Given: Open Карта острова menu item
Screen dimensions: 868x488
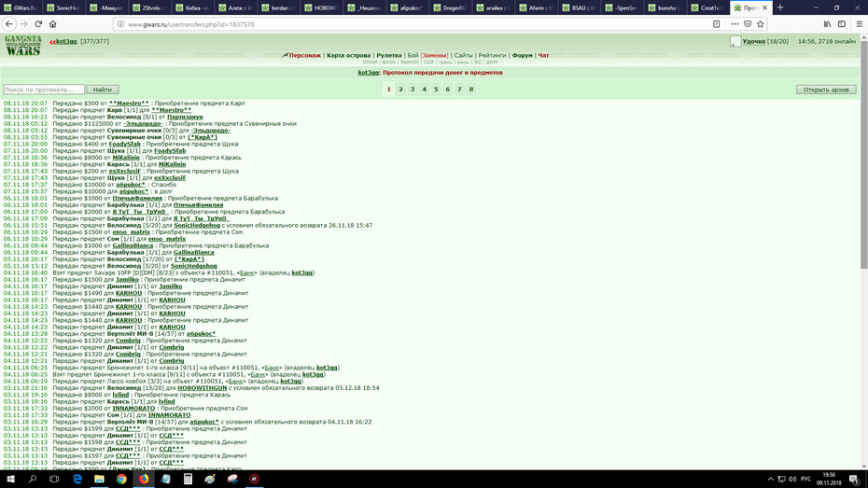Looking at the screenshot, I should (349, 55).
